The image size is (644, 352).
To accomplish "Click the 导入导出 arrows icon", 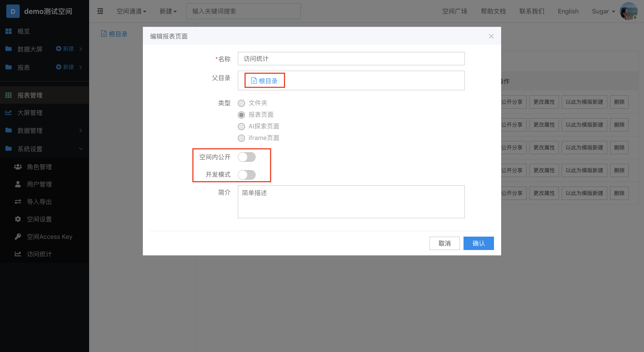I will tap(18, 202).
